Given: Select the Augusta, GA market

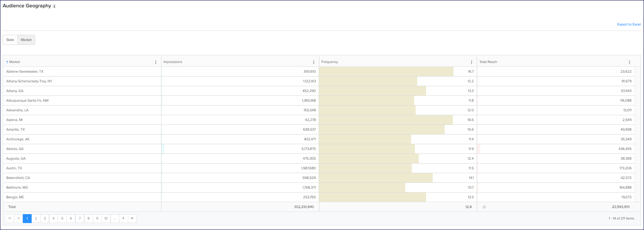Looking at the screenshot, I should point(16,158).
